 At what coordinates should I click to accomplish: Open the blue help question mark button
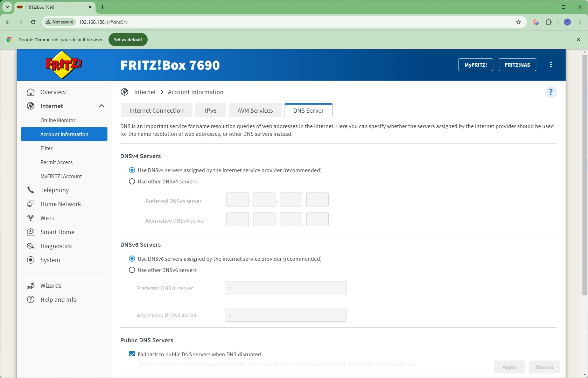click(x=551, y=92)
